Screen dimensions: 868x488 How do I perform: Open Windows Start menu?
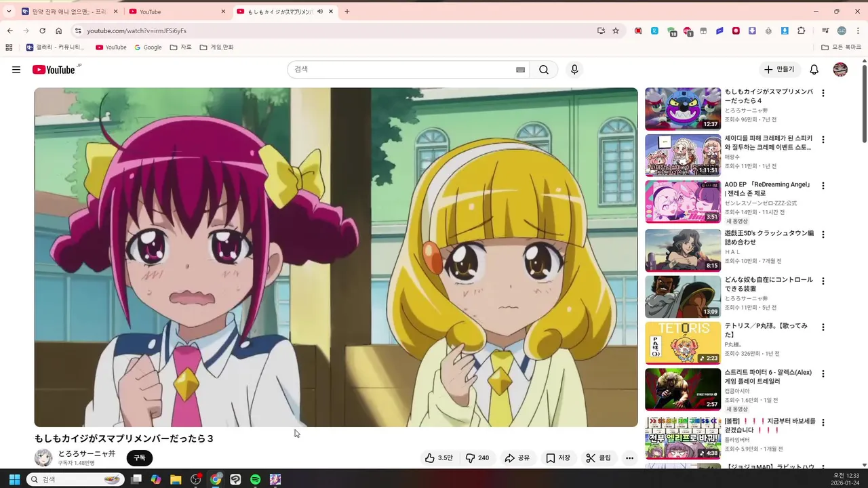(x=14, y=479)
